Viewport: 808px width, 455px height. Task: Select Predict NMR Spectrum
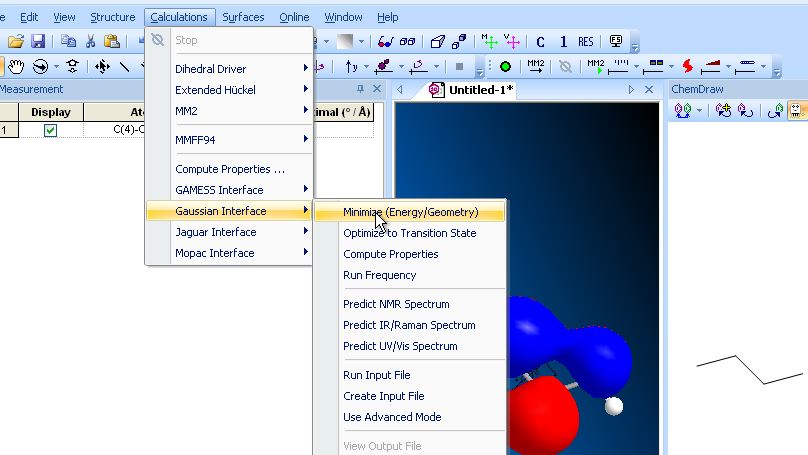click(410, 305)
